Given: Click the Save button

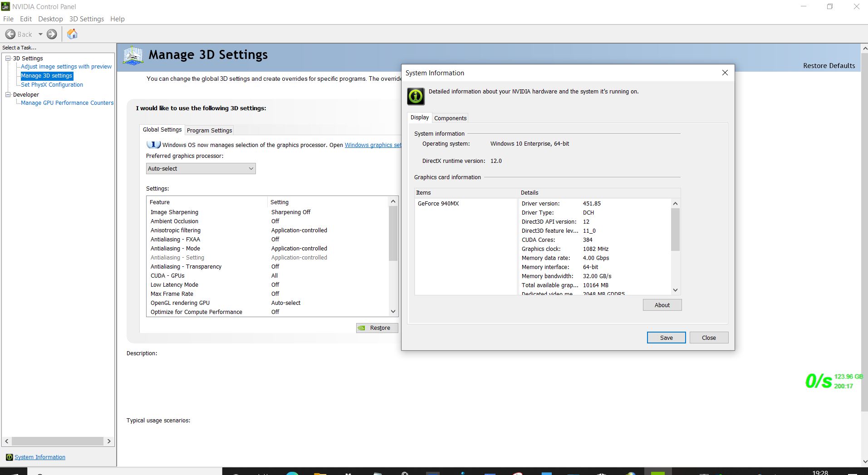Looking at the screenshot, I should pyautogui.click(x=666, y=338).
